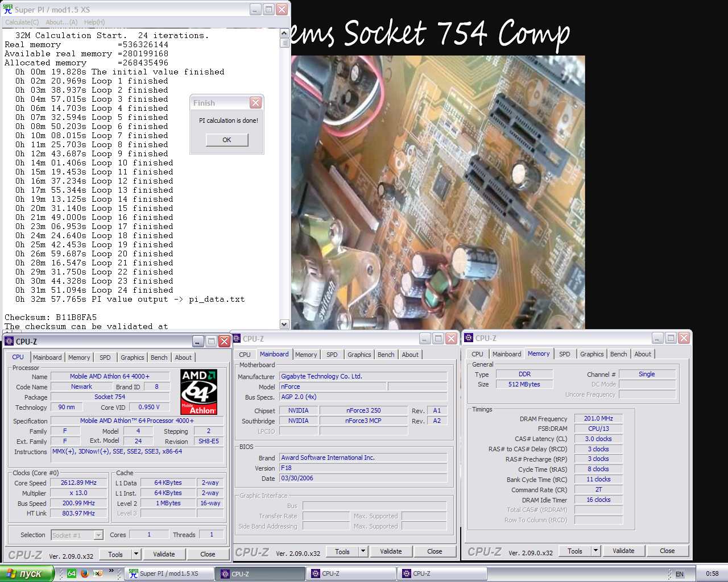Click Validate in the Memory CPU-Z window

(x=623, y=551)
